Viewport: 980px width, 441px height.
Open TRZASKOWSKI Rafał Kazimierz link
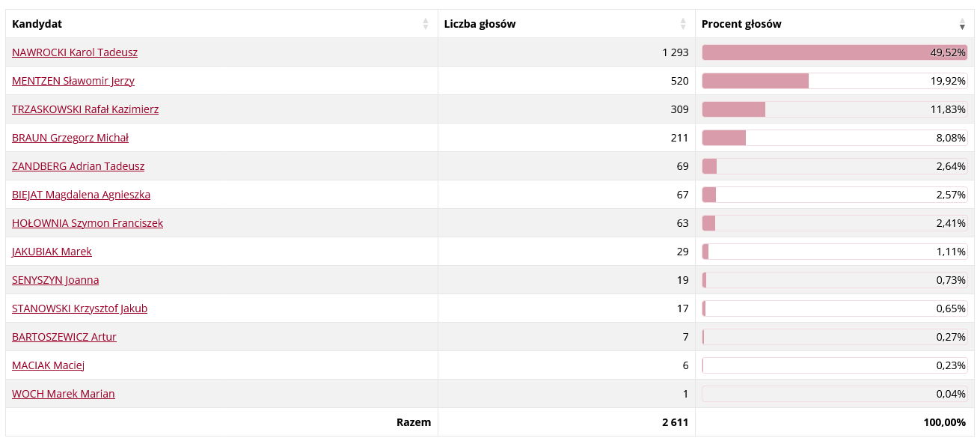tap(85, 109)
